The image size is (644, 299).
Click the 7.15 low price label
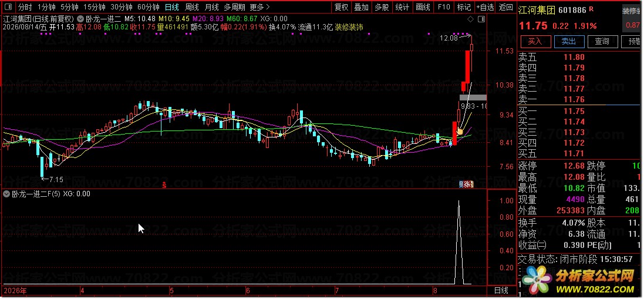pyautogui.click(x=56, y=180)
